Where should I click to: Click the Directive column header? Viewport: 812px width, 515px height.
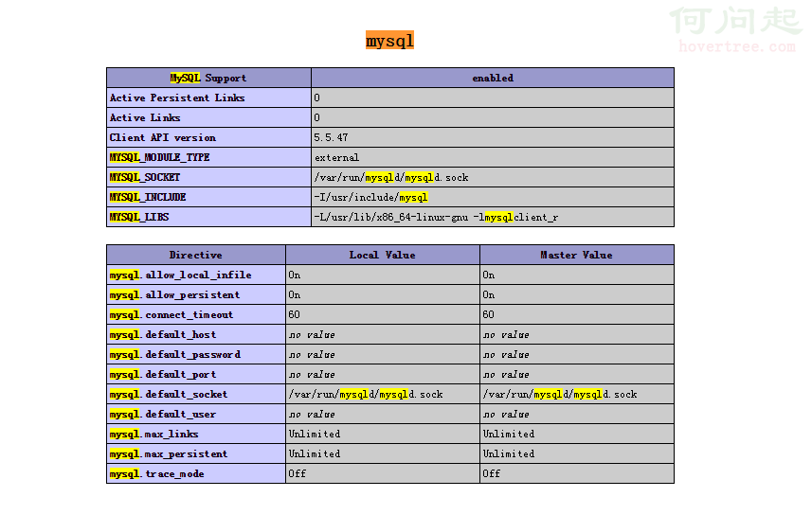pyautogui.click(x=196, y=255)
